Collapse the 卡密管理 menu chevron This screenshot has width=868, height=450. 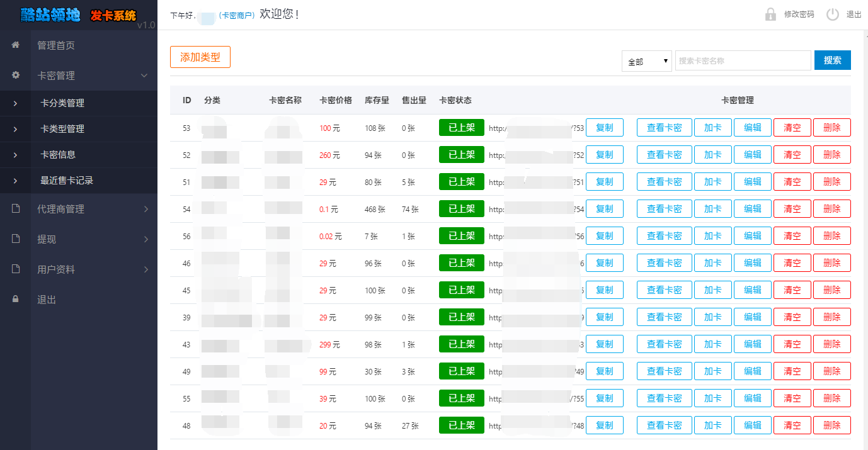[x=144, y=76]
